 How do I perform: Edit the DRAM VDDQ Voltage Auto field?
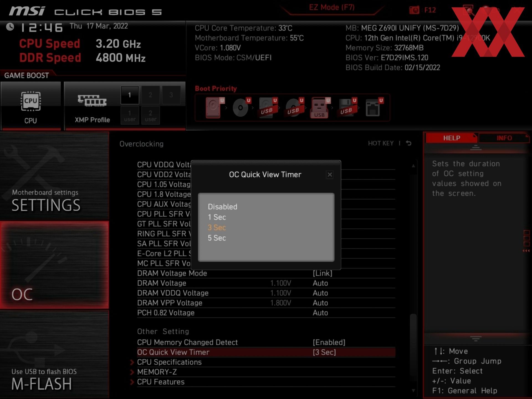click(x=320, y=293)
